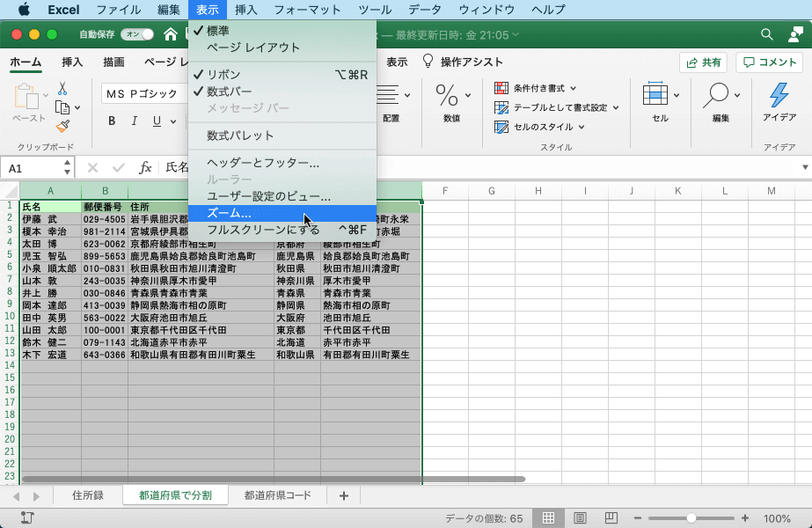Open the font name MS Pゴシック dropdown
Viewport: 812px width, 528px height.
[x=144, y=94]
